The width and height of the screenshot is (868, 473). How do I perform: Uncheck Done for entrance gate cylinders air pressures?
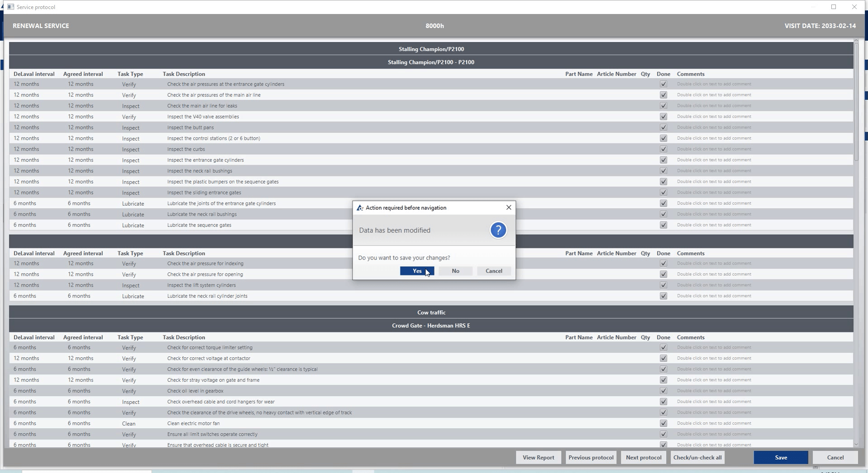click(663, 84)
